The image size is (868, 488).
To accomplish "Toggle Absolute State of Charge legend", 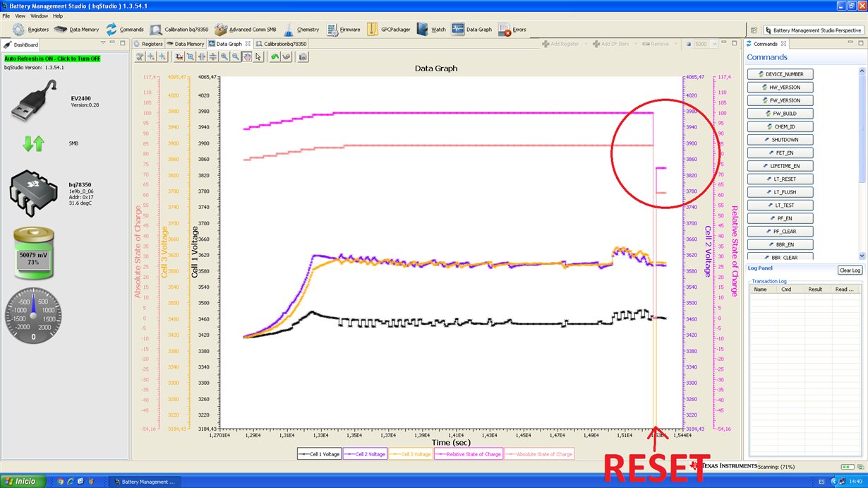I will pyautogui.click(x=539, y=454).
